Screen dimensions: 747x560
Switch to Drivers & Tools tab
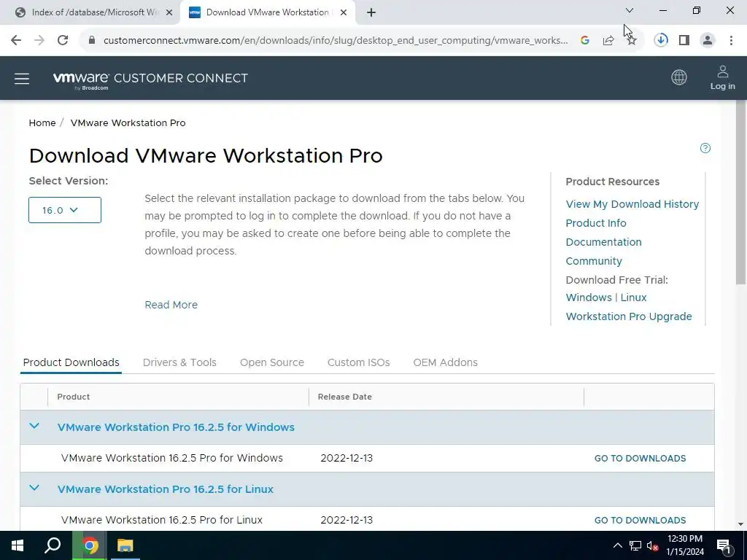[179, 362]
